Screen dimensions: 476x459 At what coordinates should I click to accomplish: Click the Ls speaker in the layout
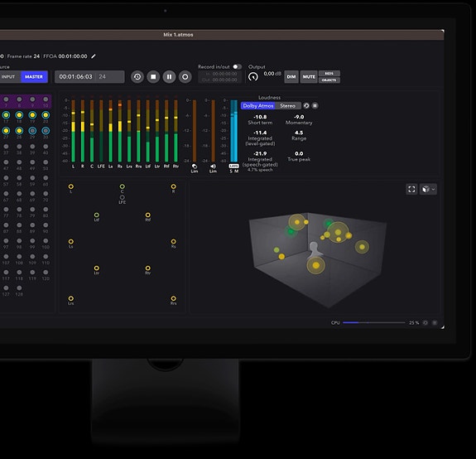click(x=70, y=241)
